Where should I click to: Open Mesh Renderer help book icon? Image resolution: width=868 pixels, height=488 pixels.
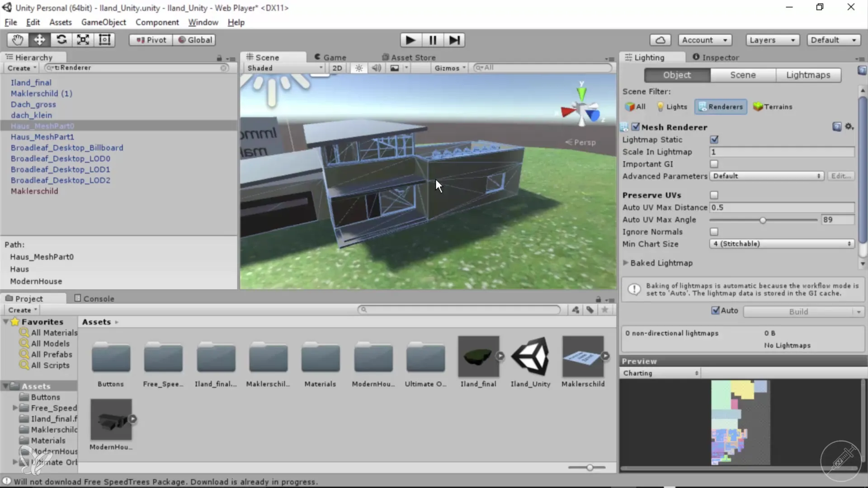(x=837, y=127)
